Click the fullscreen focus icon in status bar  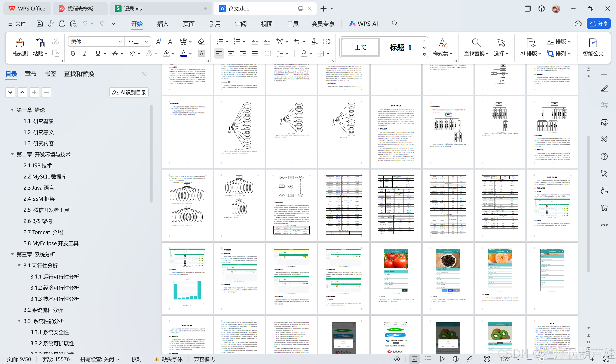click(487, 359)
